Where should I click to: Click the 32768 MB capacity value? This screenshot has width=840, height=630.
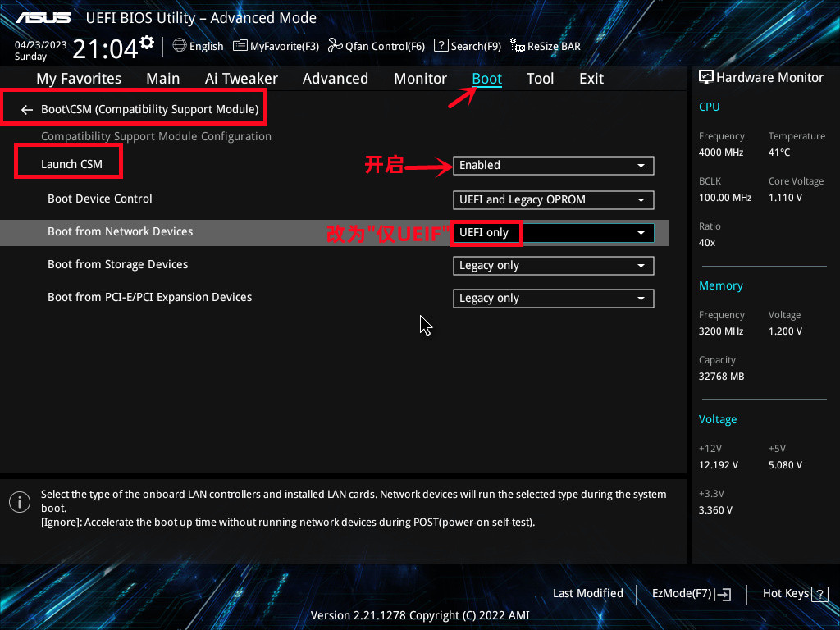(721, 377)
